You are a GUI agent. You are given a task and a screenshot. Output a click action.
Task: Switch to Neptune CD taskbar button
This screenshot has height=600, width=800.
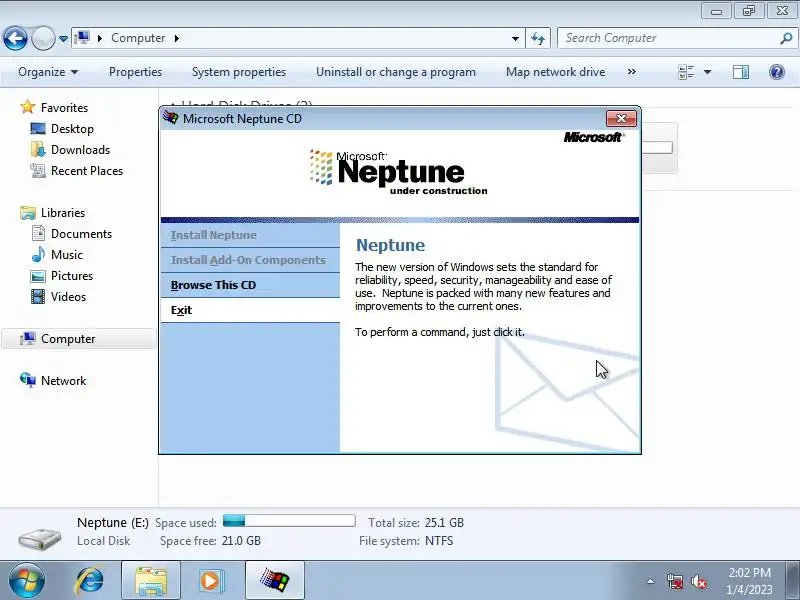[x=274, y=581]
